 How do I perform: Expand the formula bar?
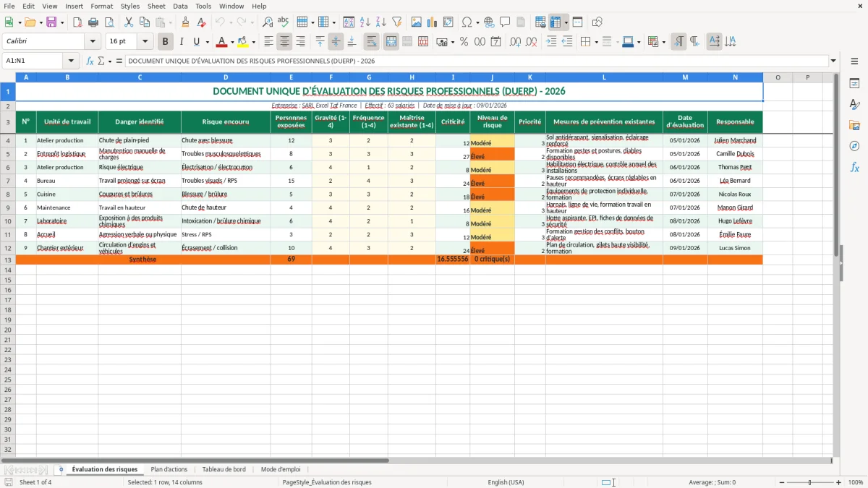click(833, 61)
